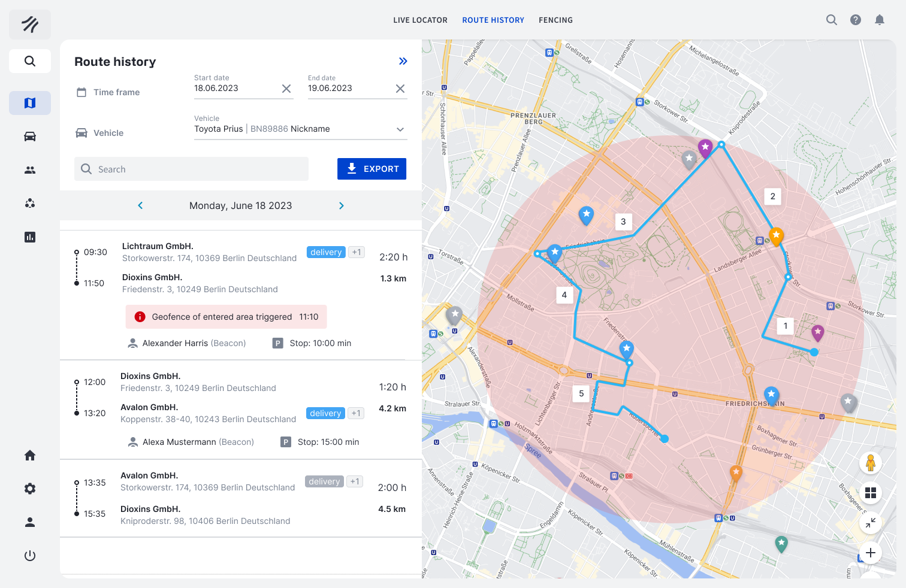Screen dimensions: 906x588
Task: Go to next day in date navigator
Action: point(341,205)
